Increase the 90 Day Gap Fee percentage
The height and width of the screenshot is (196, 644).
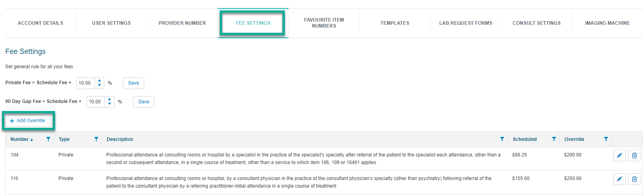click(x=109, y=99)
